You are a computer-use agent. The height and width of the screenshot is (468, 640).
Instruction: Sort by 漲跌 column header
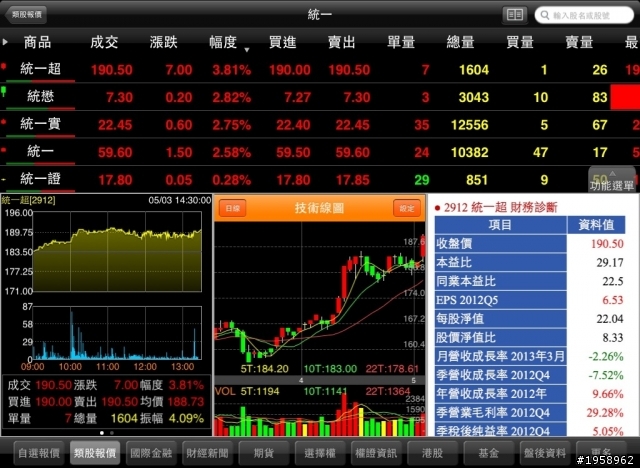(163, 42)
